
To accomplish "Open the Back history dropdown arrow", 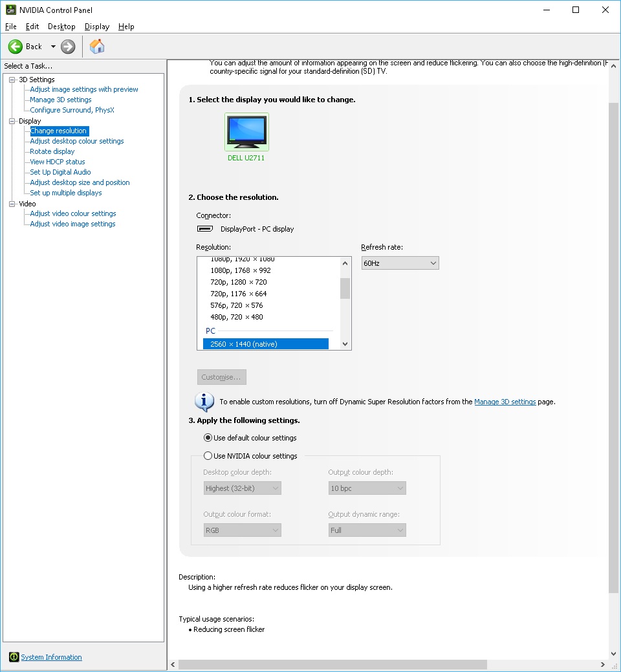I will click(x=53, y=47).
